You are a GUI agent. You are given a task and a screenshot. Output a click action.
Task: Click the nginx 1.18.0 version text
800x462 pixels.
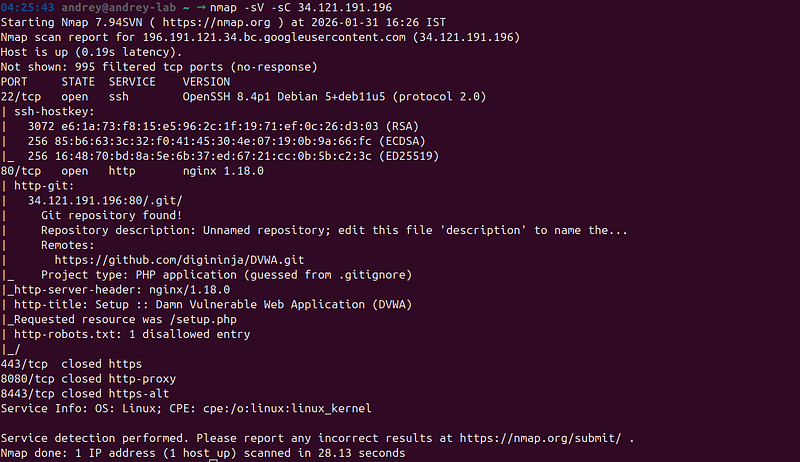[x=223, y=171]
